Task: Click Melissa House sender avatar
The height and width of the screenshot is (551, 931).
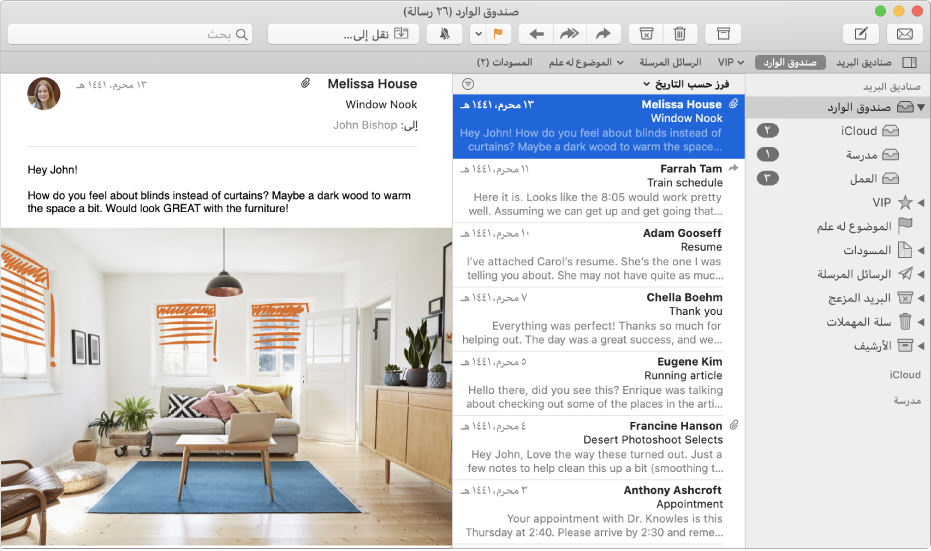Action: point(44,93)
